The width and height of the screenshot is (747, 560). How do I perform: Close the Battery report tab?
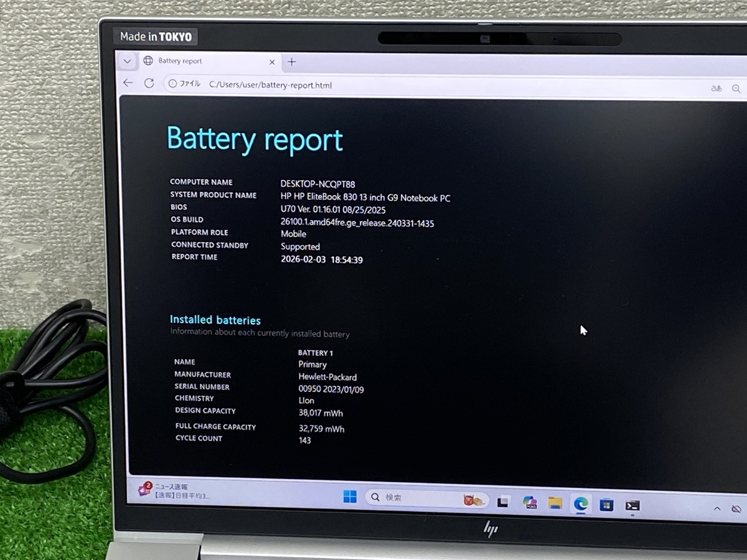[272, 62]
